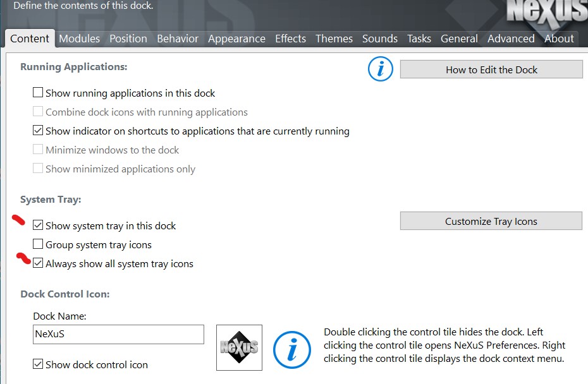Screen dimensions: 588x384
Task: Switch to the Modules tab
Action: pyautogui.click(x=79, y=39)
